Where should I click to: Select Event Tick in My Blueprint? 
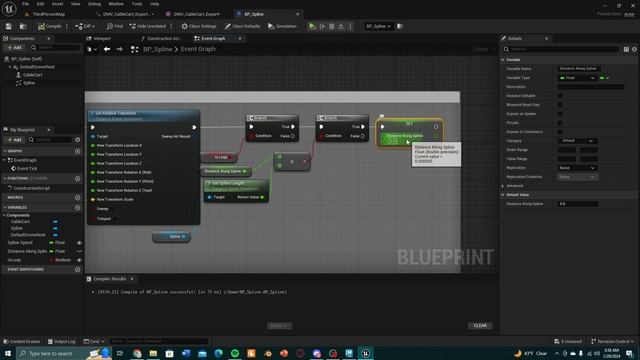(27, 168)
